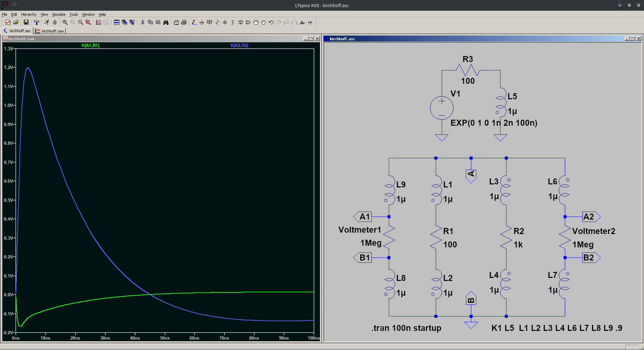Click the Zoom In magnifier icon

point(65,22)
